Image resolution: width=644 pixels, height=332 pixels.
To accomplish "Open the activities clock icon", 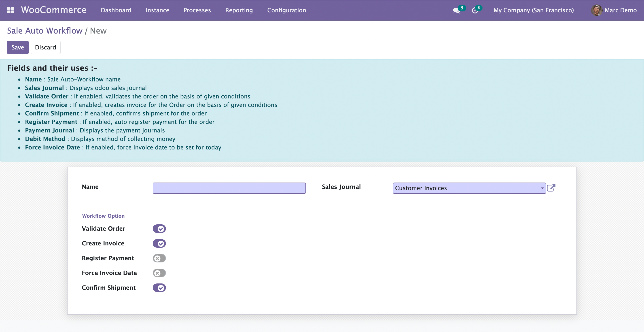I will [475, 10].
